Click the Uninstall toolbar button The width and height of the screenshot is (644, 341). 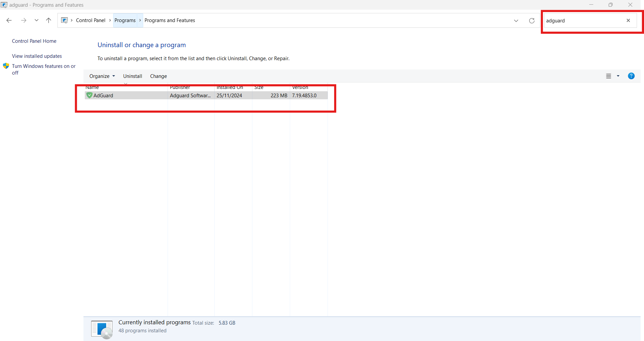pos(133,76)
